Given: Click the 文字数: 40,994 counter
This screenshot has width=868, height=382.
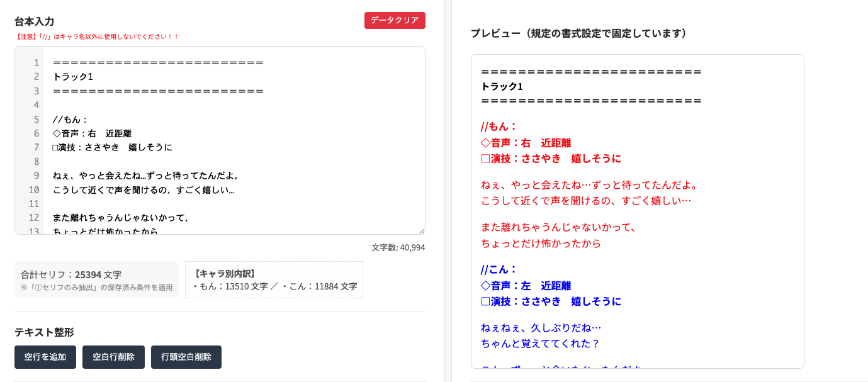Looking at the screenshot, I should coord(398,247).
